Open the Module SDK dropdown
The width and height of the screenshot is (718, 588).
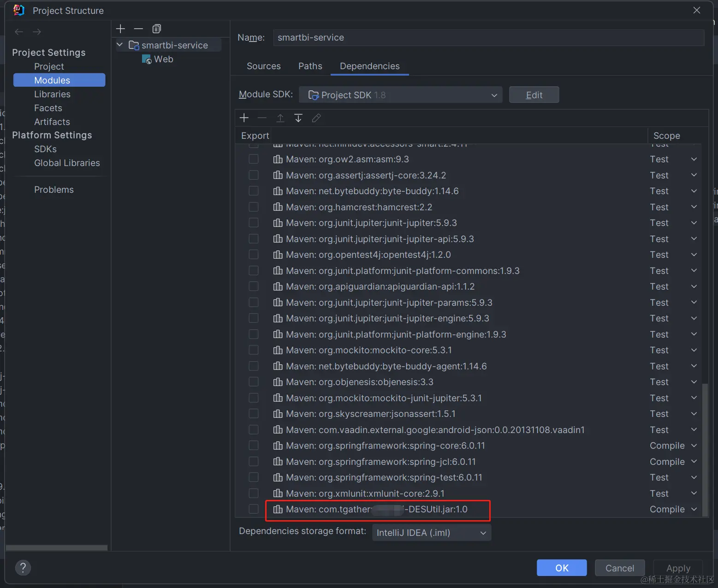pyautogui.click(x=400, y=95)
